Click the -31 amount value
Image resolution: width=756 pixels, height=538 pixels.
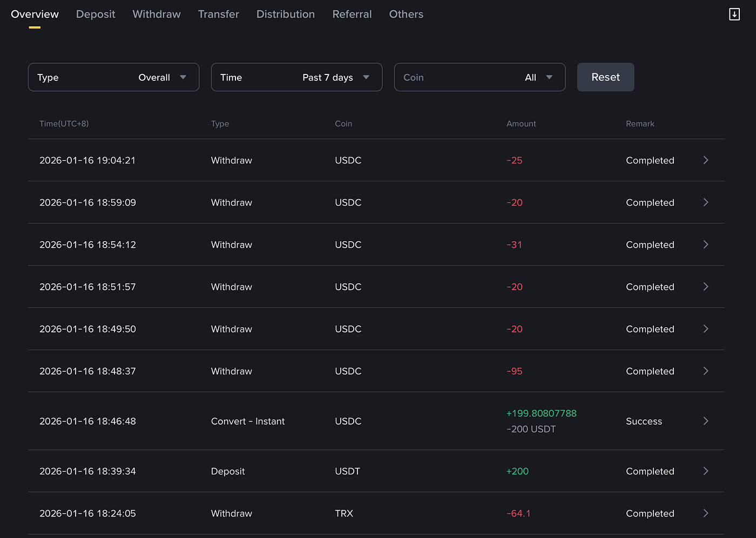click(515, 244)
